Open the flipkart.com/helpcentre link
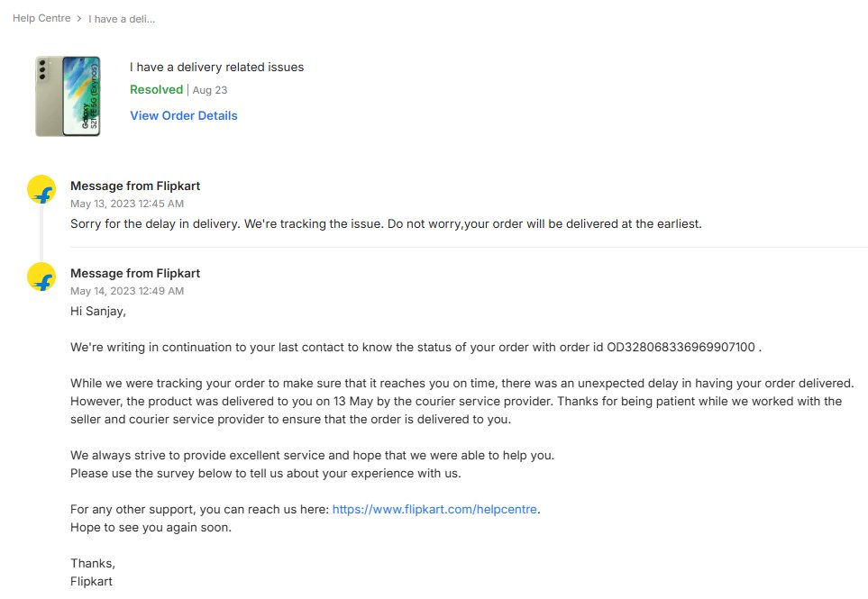868x599 pixels. point(434,510)
